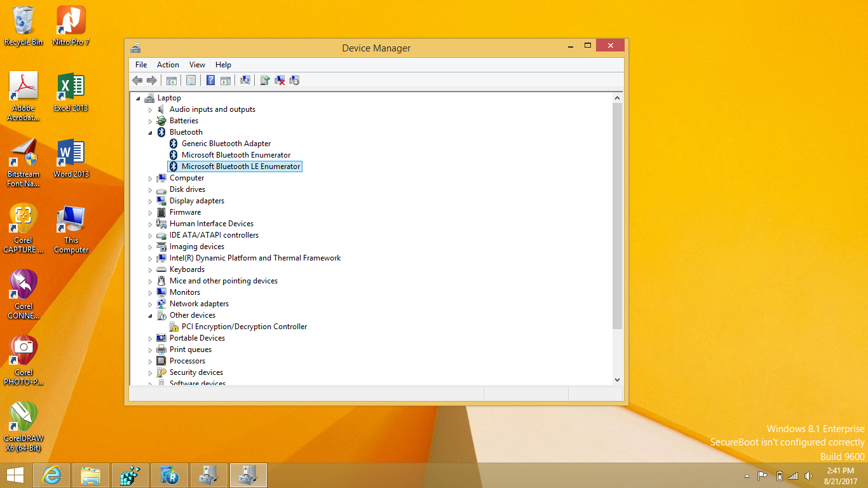Click the Print queues category label
Screen dimensions: 868x488
(191, 349)
